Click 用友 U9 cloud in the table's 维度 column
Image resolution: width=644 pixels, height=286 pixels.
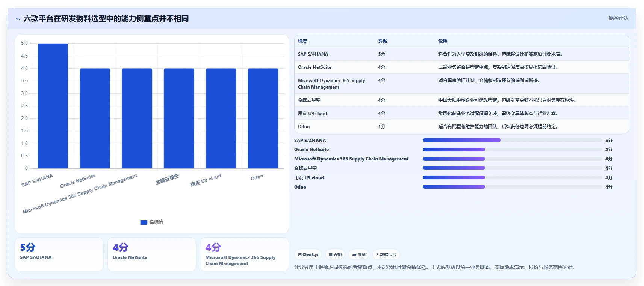pos(312,113)
